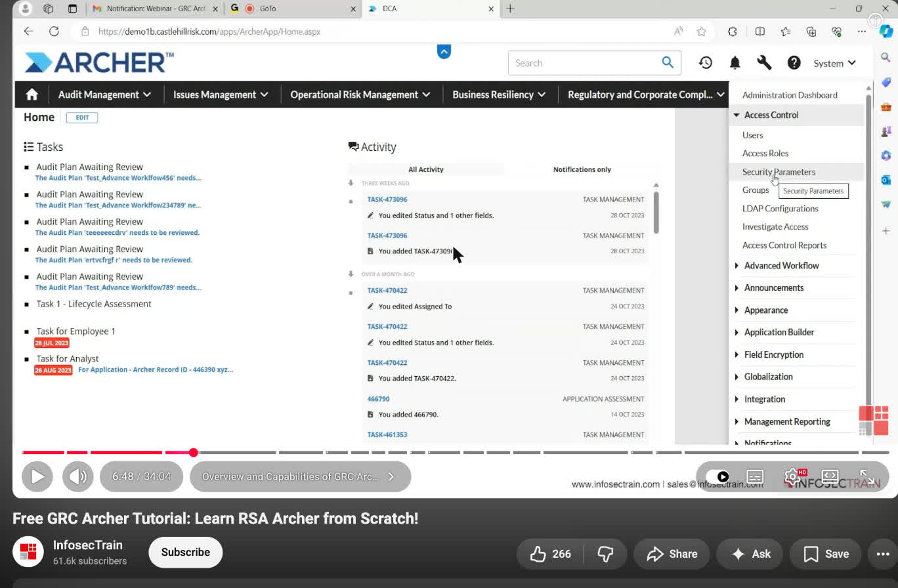Go back in browser
898x588 pixels.
coord(28,31)
